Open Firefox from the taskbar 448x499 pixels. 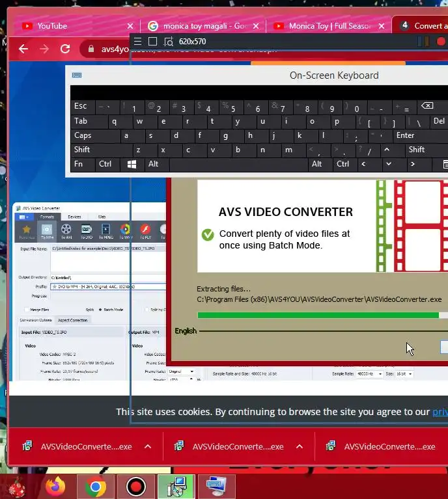coord(55,487)
